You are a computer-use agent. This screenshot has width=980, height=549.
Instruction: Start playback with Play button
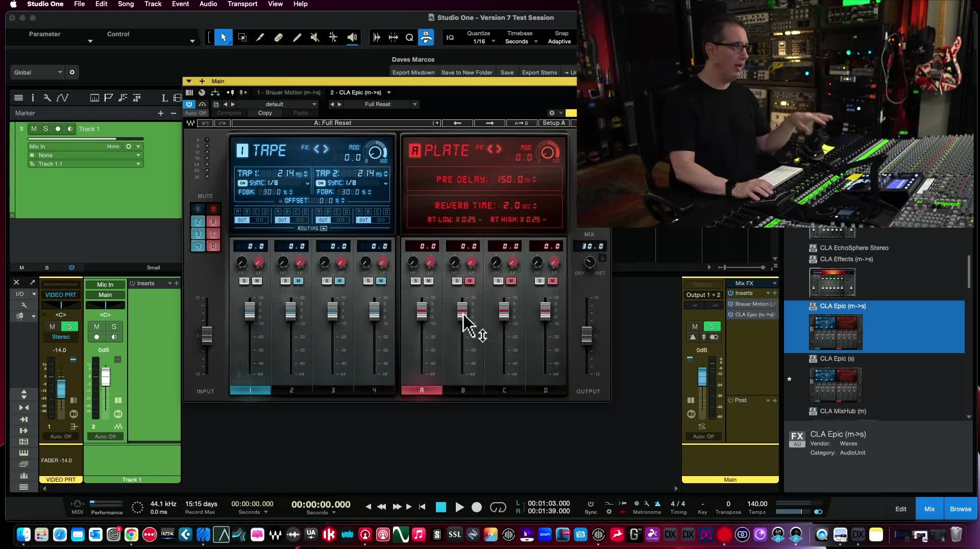[459, 507]
